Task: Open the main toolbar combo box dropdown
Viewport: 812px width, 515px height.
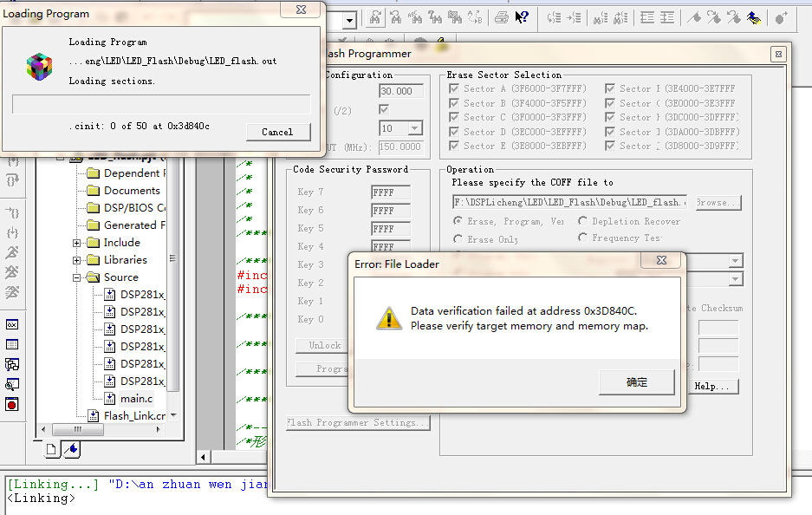Action: (349, 21)
